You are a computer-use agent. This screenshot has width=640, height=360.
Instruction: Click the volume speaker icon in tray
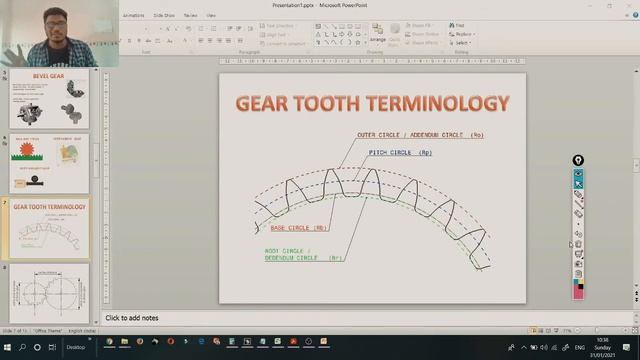tap(544, 348)
